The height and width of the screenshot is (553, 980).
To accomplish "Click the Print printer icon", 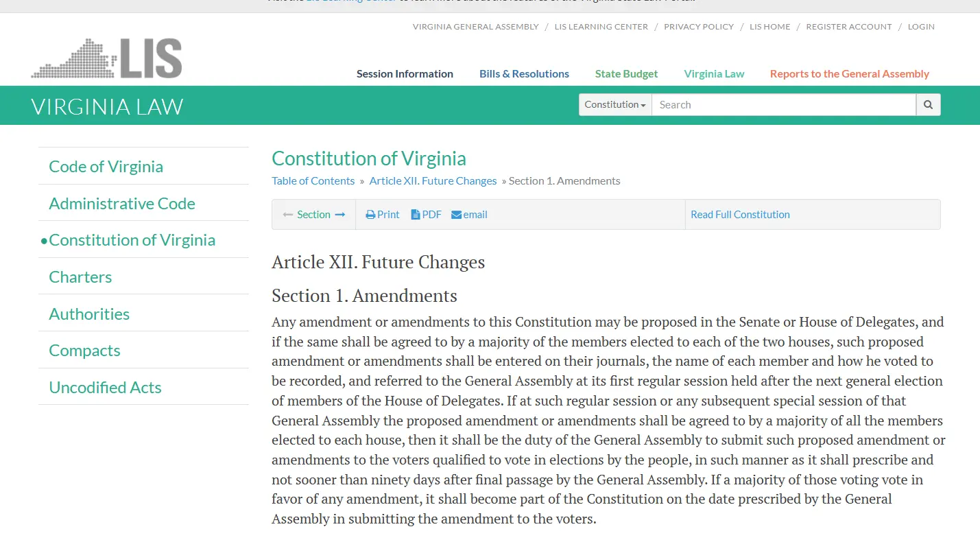I will (370, 215).
